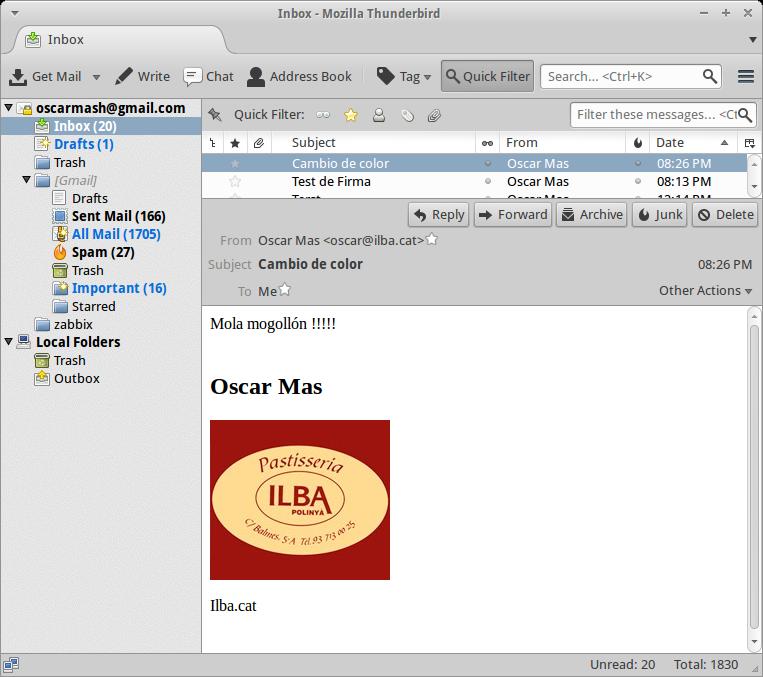763x677 pixels.
Task: Click the Write pencil icon
Action: point(124,76)
